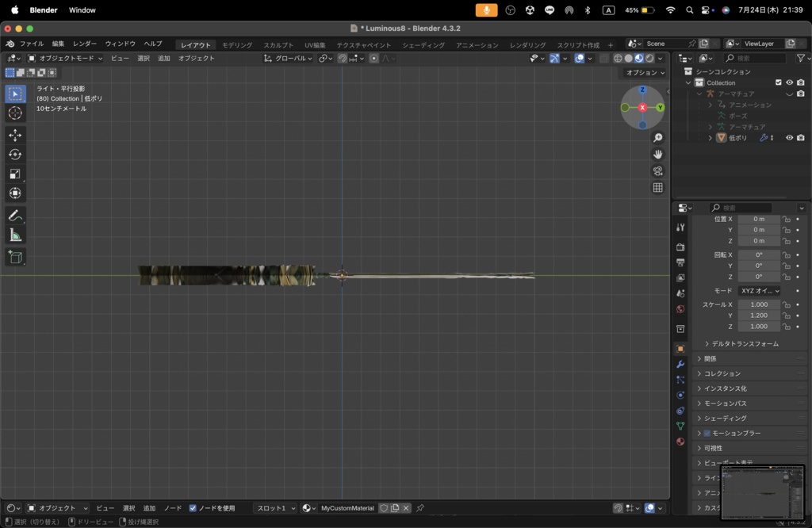Open the スロット1 dropdown
The height and width of the screenshot is (528, 812).
[x=275, y=508]
